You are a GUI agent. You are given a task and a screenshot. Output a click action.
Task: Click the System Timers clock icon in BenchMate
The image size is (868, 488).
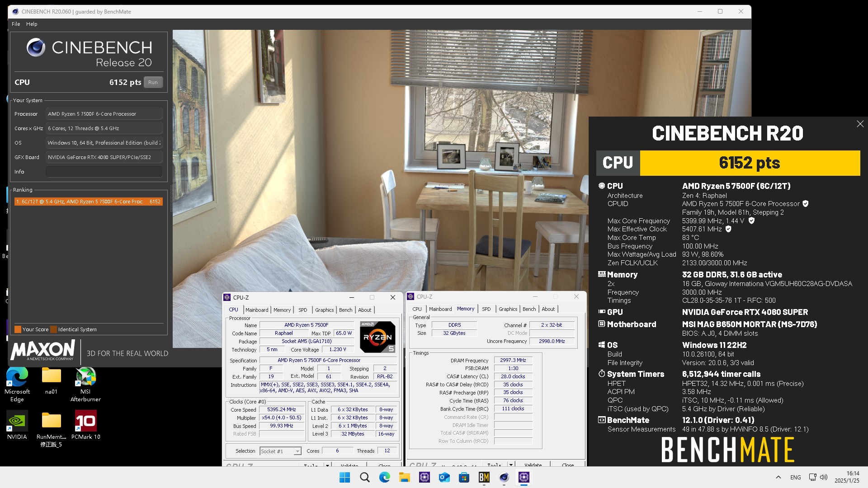coord(602,374)
